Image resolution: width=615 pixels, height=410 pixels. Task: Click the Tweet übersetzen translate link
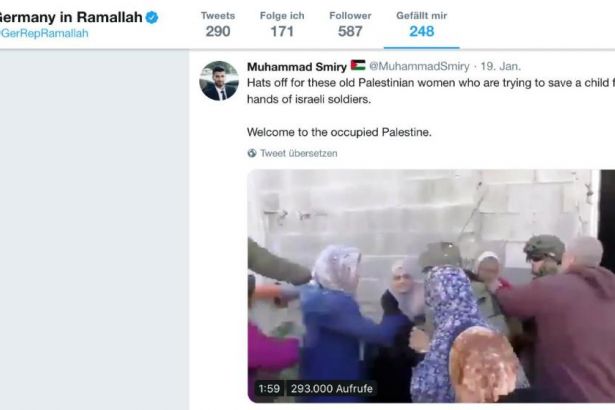click(x=299, y=153)
